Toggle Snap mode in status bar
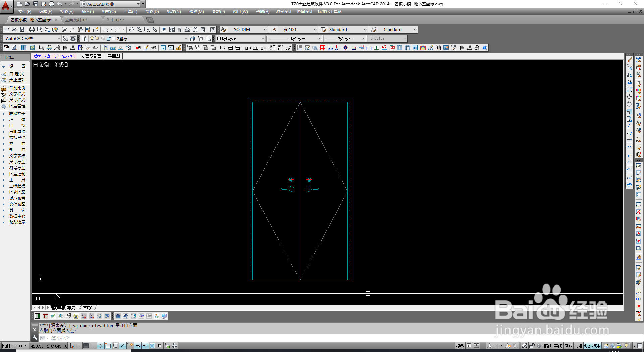644x352 pixels. (x=78, y=346)
